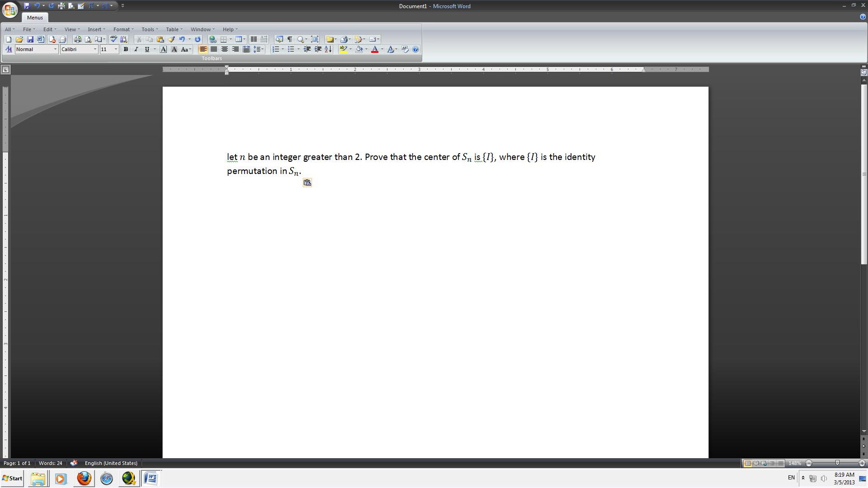Select the Format Painter tool

[172, 39]
